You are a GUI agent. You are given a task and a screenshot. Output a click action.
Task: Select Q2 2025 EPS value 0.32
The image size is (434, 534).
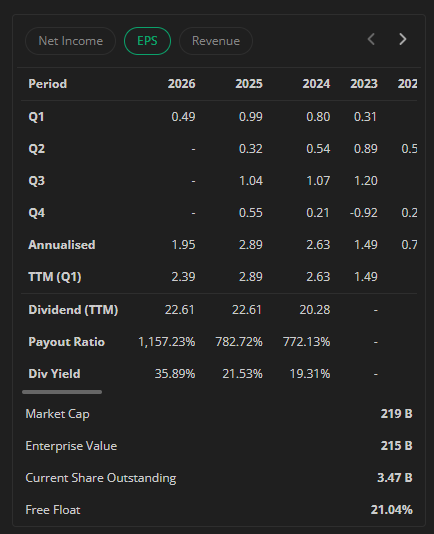(251, 149)
